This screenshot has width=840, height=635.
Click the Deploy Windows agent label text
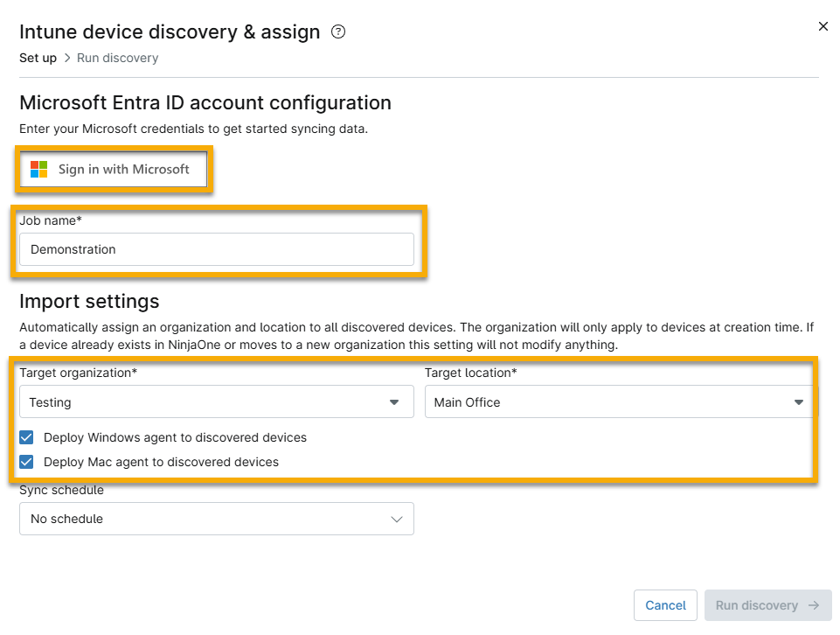click(175, 437)
